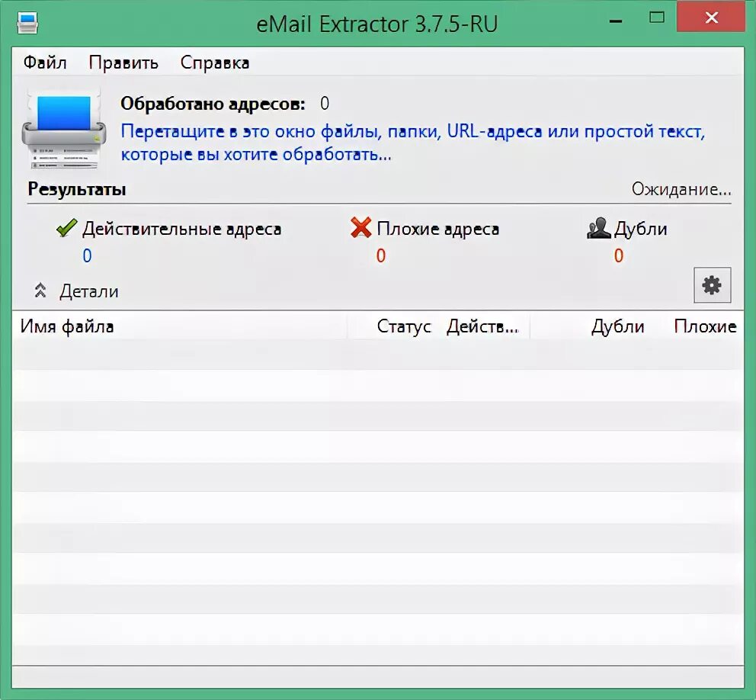Click the title bar application icon
The width and height of the screenshot is (756, 700).
(x=27, y=23)
